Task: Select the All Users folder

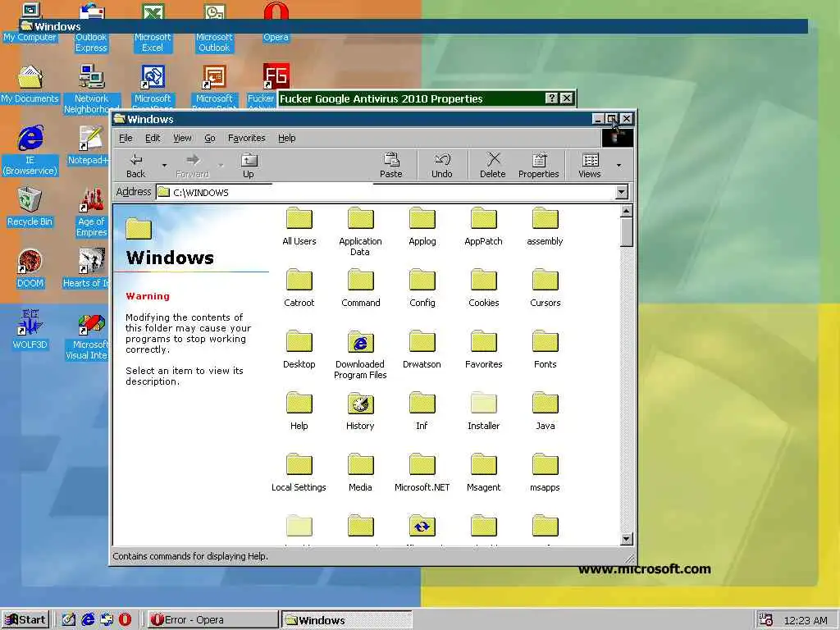Action: (x=299, y=226)
